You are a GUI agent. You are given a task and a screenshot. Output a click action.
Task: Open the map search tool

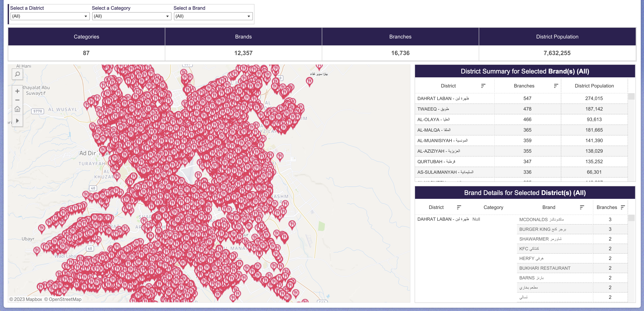17,74
